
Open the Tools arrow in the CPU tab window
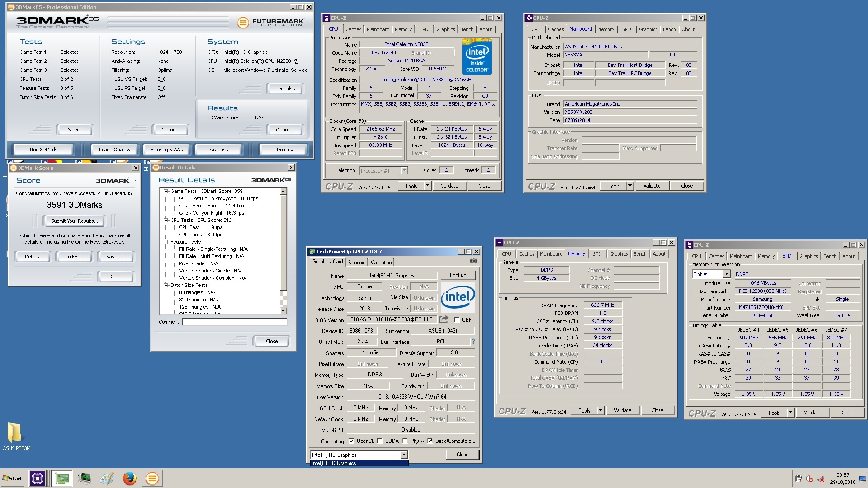[x=427, y=186]
